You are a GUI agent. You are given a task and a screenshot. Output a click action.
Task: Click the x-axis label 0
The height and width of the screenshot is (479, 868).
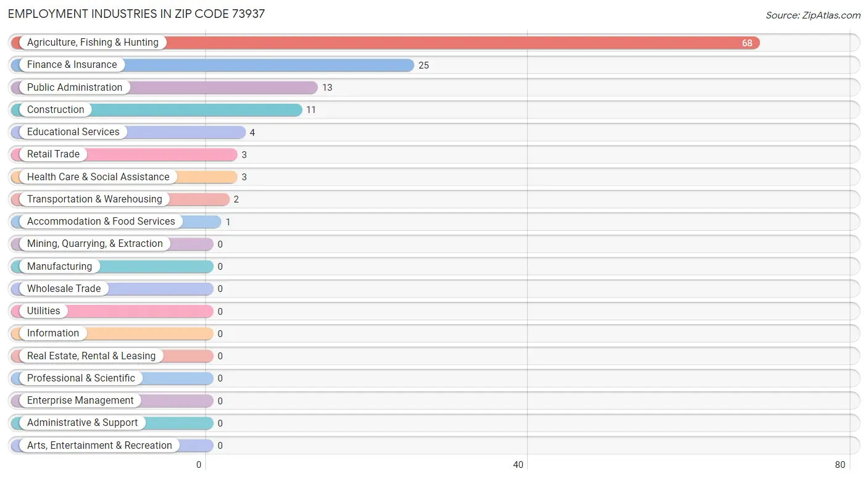[199, 465]
